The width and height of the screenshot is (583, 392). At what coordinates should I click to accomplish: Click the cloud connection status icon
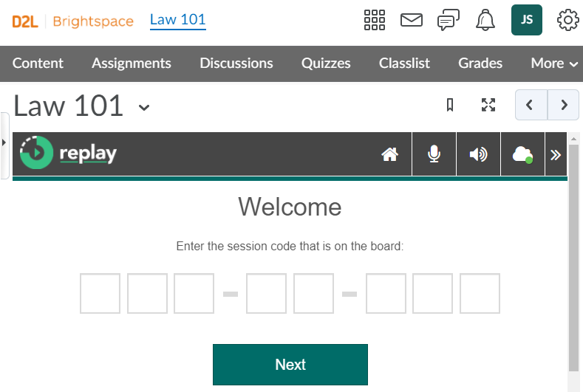(x=522, y=154)
